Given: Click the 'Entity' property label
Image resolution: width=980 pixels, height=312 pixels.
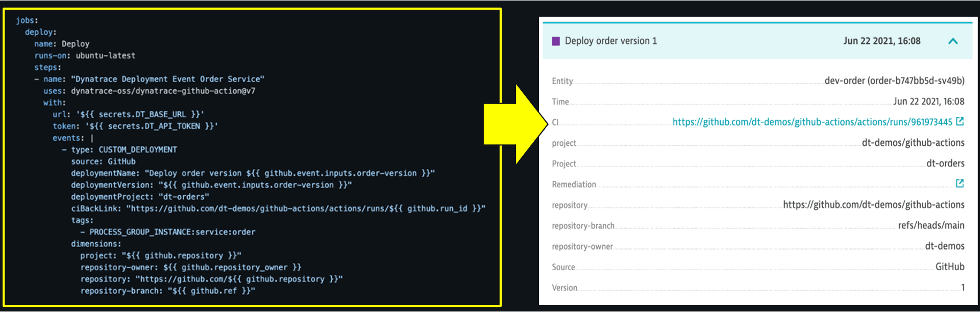Looking at the screenshot, I should click(562, 81).
